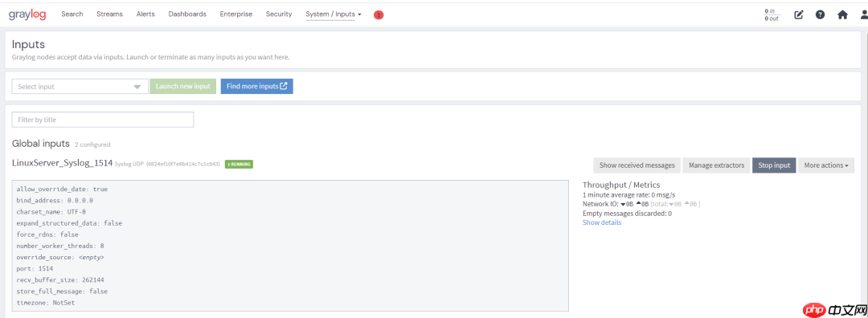Click the 1 RUNNING status badge

[239, 165]
